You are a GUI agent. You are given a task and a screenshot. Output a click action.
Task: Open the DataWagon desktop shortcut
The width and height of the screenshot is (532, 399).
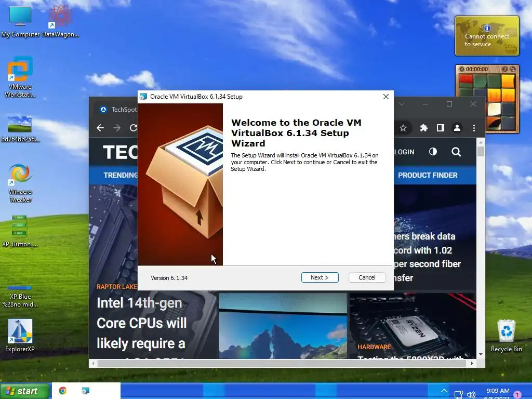click(60, 21)
